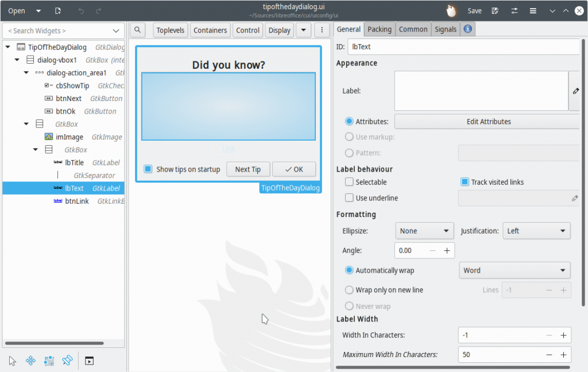Open the Containers widget group
Viewport: 588px width, 372px height.
pos(210,30)
